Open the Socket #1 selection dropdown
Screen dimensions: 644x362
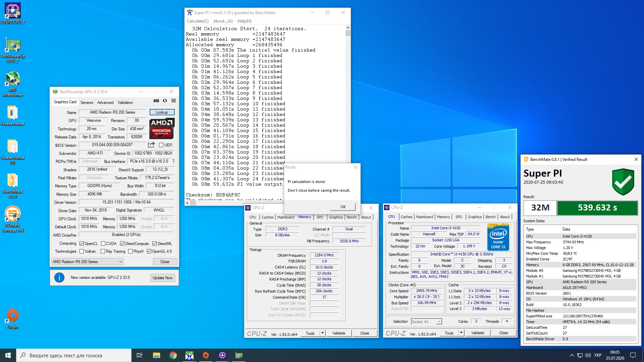tap(426, 322)
